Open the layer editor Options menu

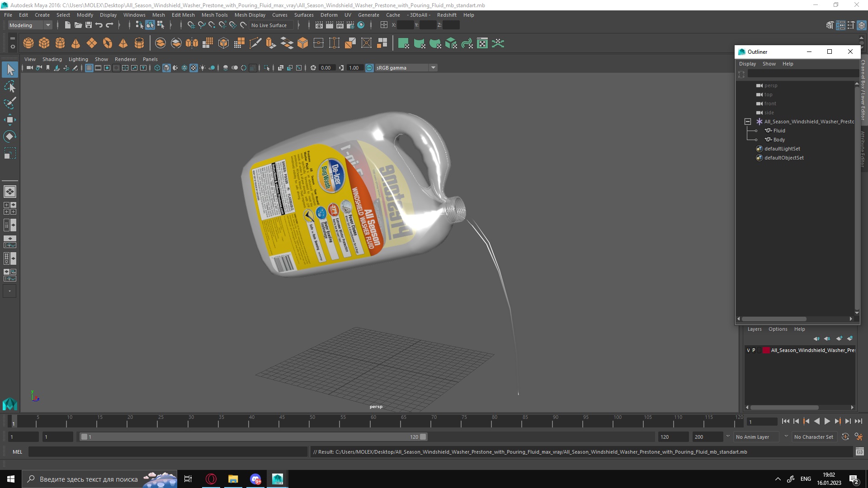coord(778,329)
